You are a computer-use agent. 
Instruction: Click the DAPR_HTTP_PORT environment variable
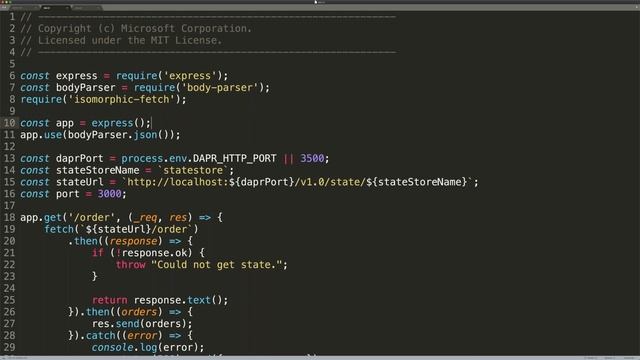click(x=235, y=159)
